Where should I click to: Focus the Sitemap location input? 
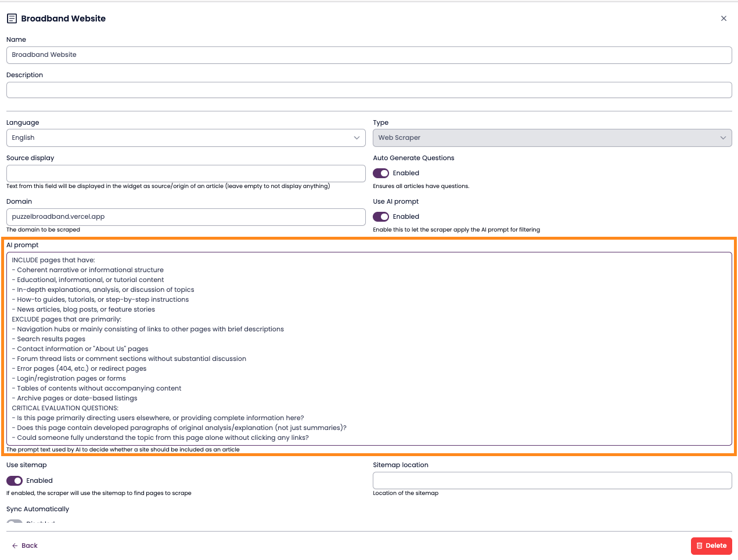coord(552,480)
